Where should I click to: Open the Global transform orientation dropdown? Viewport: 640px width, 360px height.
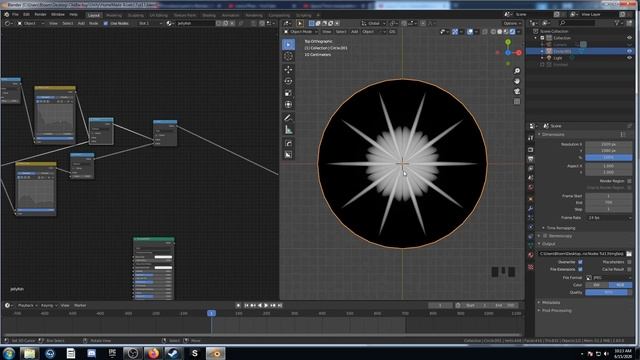click(373, 23)
